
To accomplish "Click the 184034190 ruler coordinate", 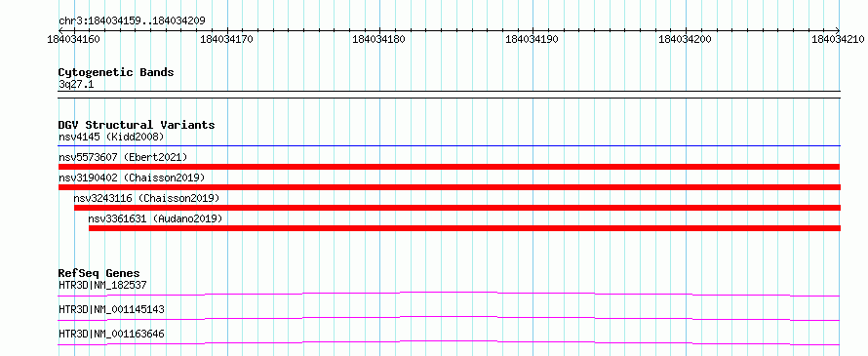I will point(532,39).
